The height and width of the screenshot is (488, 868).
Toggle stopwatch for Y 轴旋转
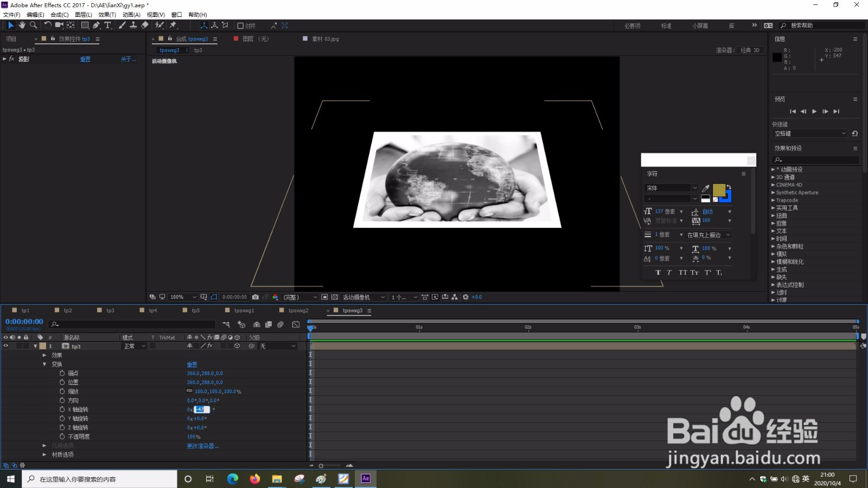tap(62, 418)
